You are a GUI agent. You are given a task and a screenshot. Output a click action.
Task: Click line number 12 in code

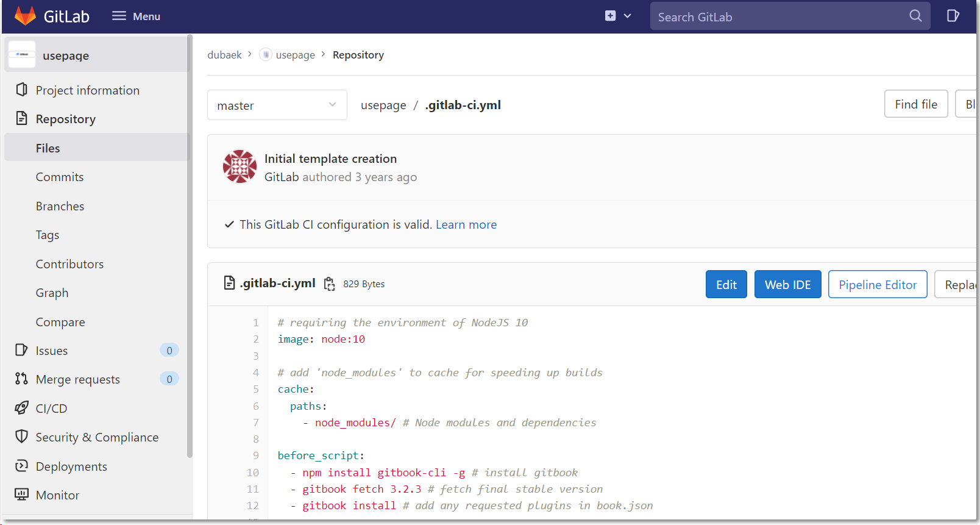pyautogui.click(x=253, y=505)
